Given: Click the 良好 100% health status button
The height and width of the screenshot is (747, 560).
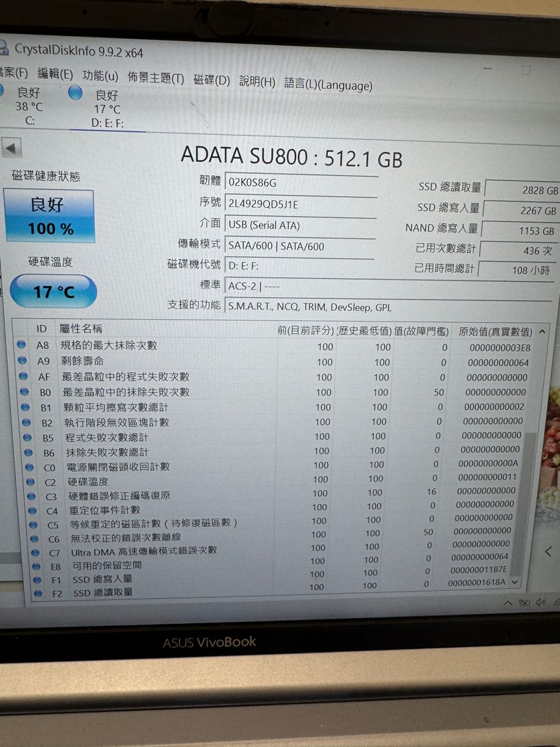Looking at the screenshot, I should pyautogui.click(x=49, y=216).
